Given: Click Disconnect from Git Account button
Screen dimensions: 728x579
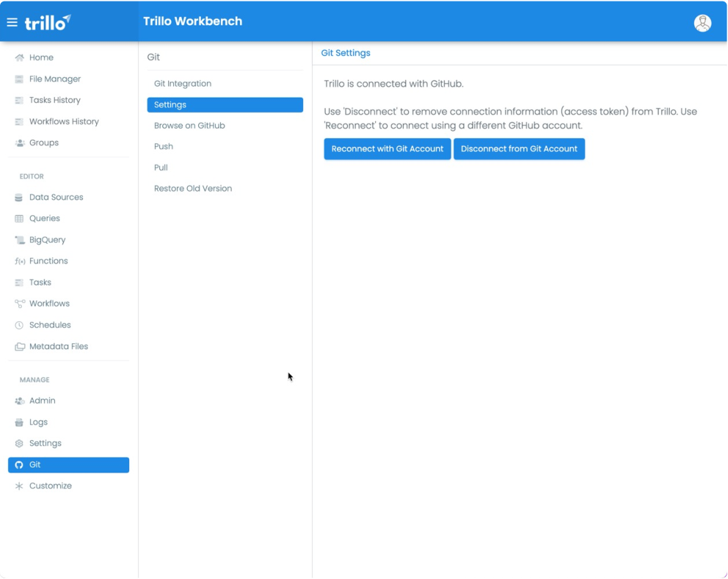Looking at the screenshot, I should [519, 149].
